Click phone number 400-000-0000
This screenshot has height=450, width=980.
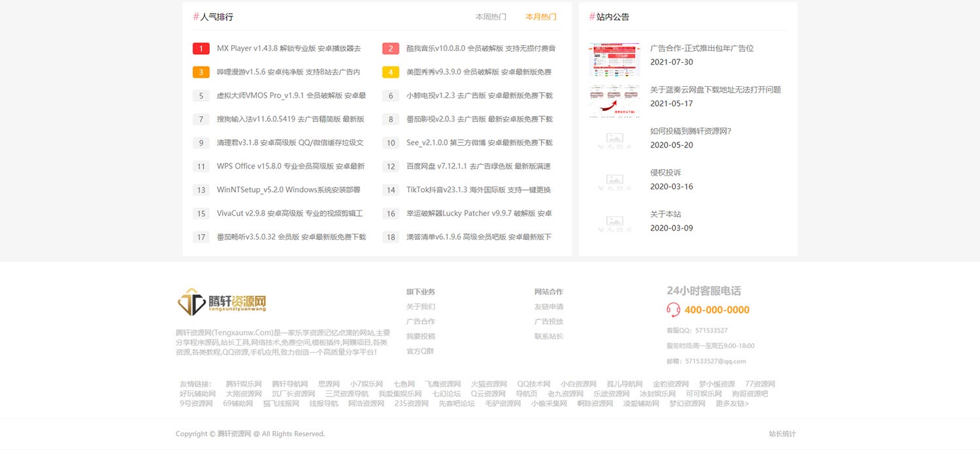tap(717, 310)
